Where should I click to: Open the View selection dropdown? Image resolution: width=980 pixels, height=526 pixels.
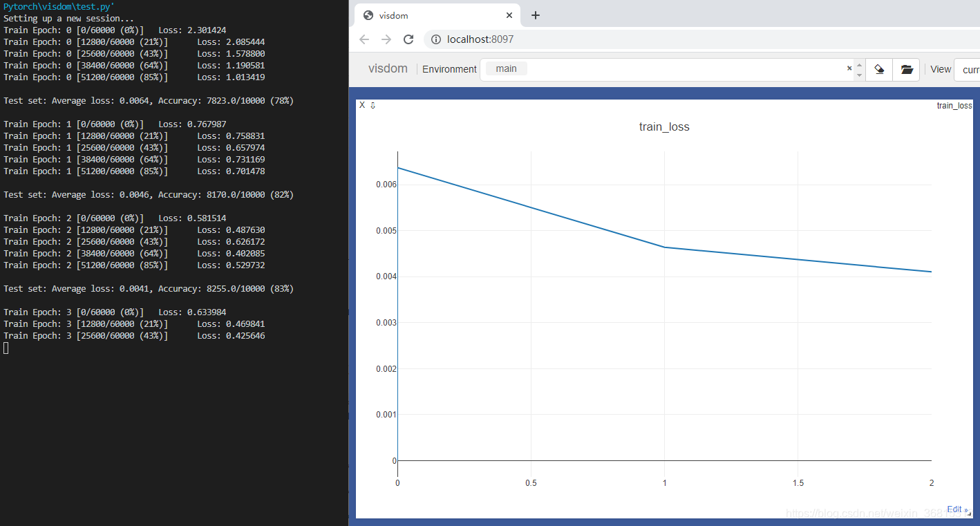(968, 70)
